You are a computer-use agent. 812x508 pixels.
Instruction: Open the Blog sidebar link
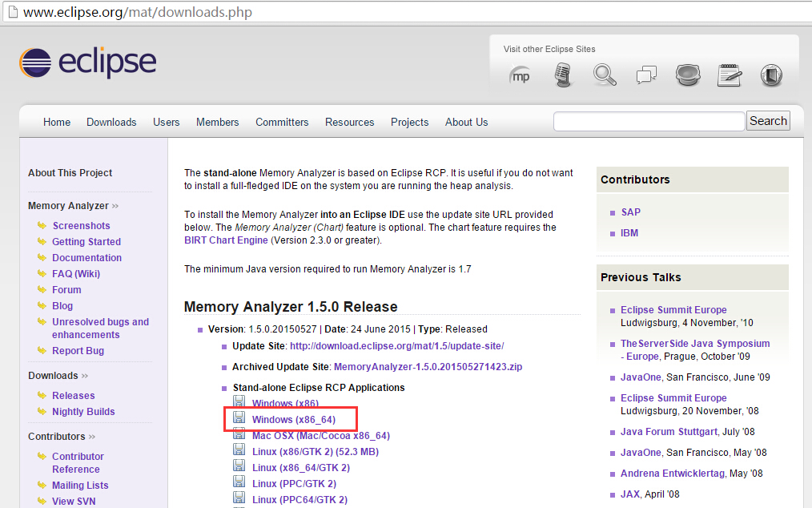[62, 306]
